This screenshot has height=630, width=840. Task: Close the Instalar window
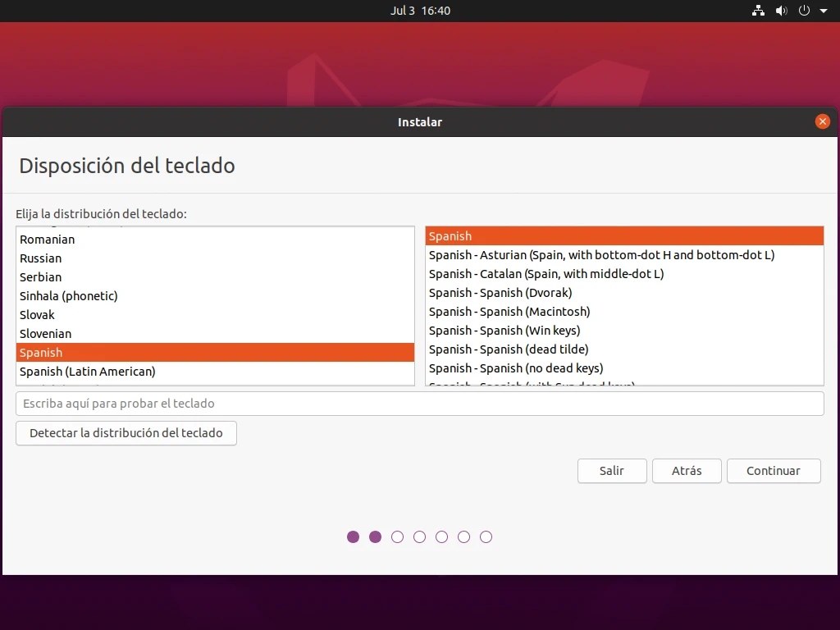(823, 121)
